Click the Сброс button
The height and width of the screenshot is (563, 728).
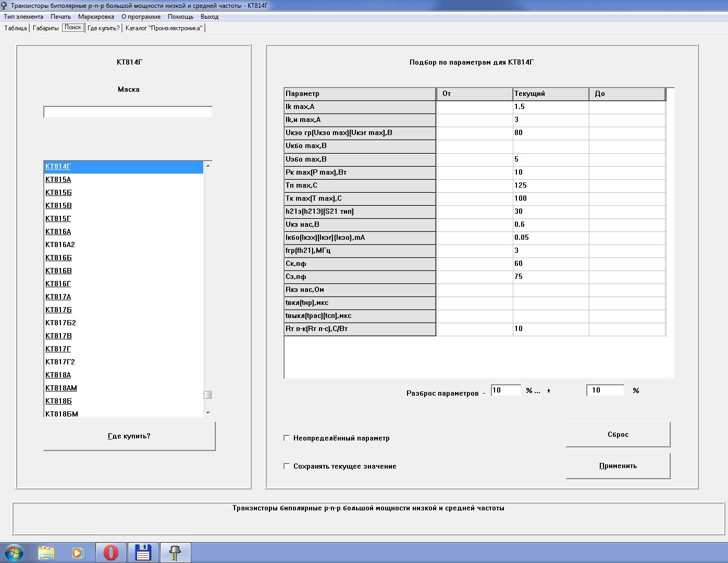click(618, 434)
